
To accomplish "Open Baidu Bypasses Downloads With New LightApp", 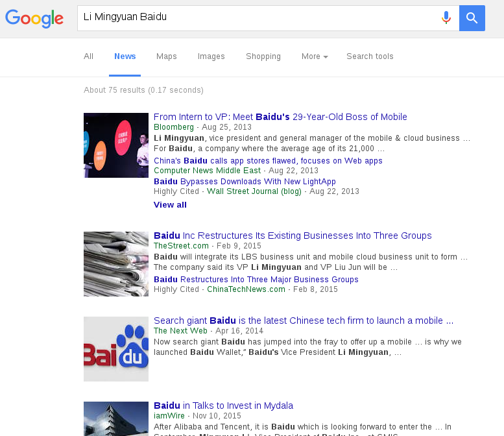I will (x=245, y=182).
